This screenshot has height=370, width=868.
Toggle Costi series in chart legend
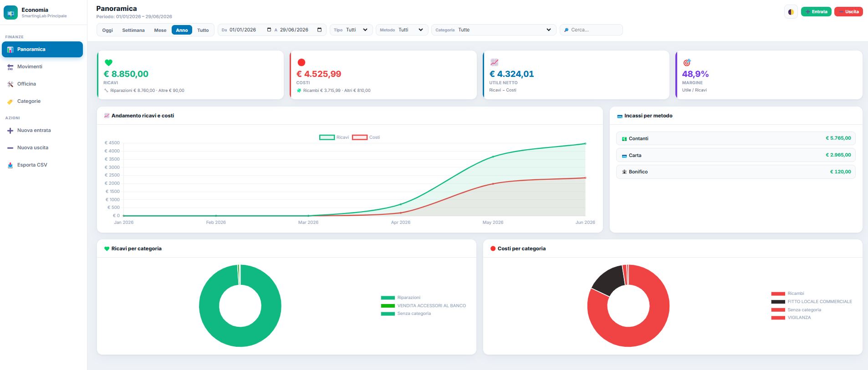pos(366,137)
